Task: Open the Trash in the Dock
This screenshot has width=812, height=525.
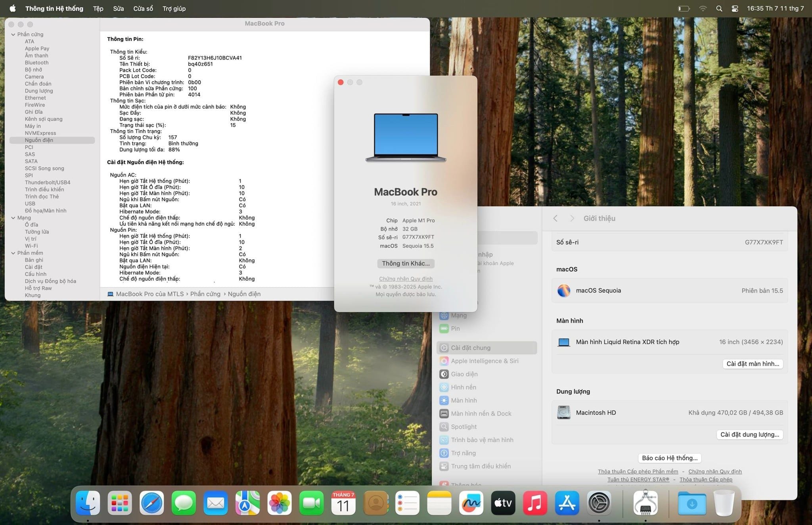Action: coord(724,503)
